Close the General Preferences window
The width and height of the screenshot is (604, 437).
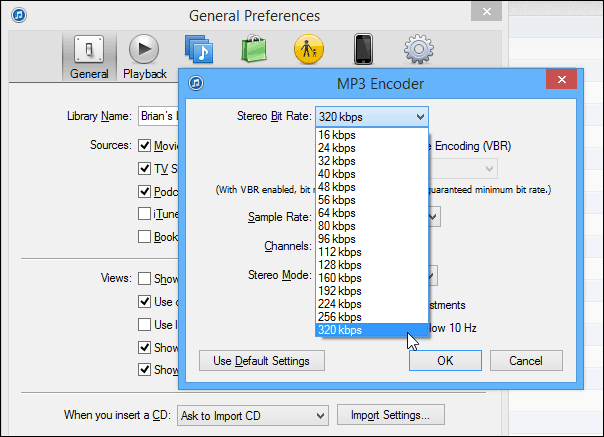click(487, 12)
